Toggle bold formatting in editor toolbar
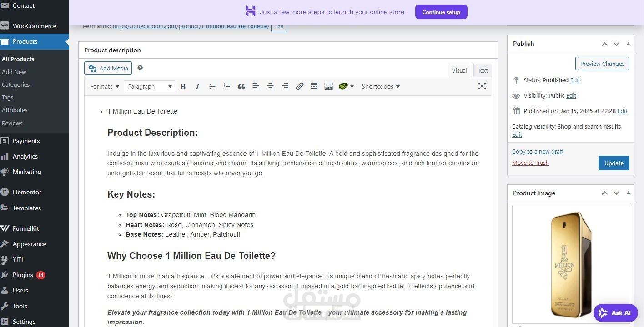644x327 pixels. point(183,86)
